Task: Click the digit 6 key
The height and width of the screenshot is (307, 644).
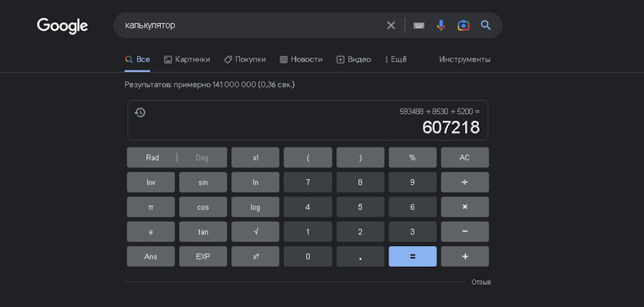Action: click(413, 207)
